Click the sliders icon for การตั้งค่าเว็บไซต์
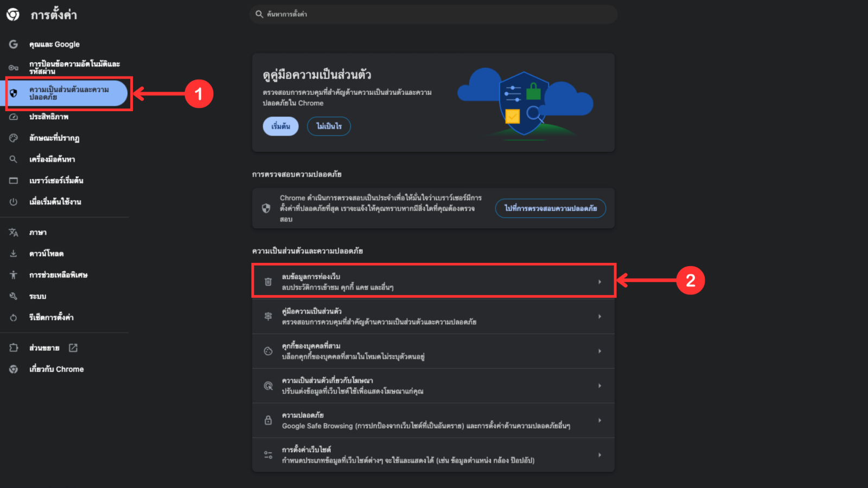 coord(268,455)
